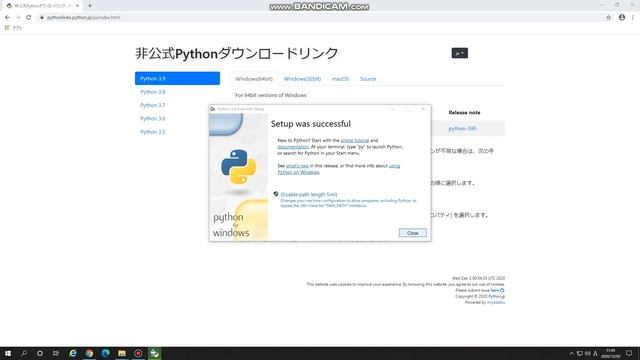Image resolution: width=640 pixels, height=360 pixels.
Task: Select Python 3.9 in the version sidebar
Action: coord(177,78)
